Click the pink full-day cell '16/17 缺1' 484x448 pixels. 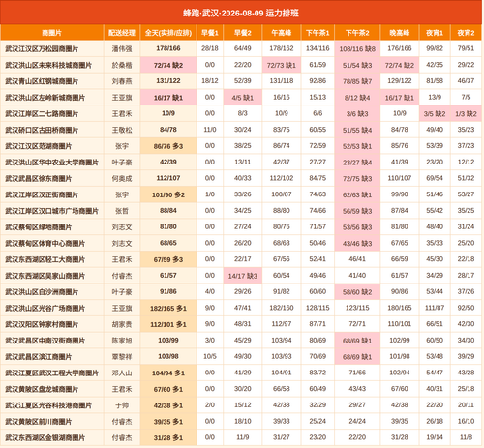(x=168, y=98)
